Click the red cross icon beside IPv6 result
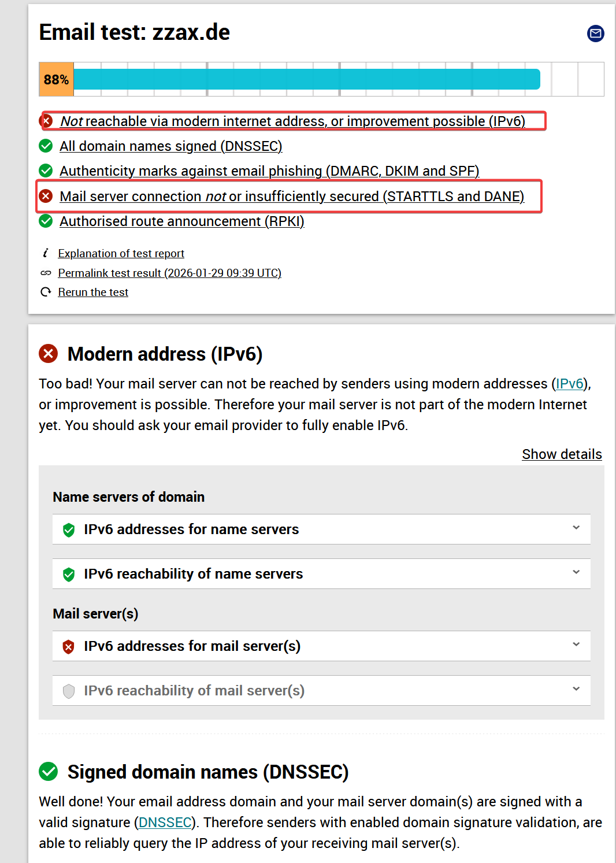The height and width of the screenshot is (863, 616). click(46, 121)
